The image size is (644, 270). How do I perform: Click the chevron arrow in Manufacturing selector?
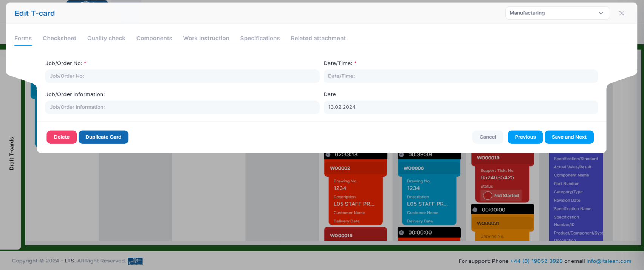pos(601,13)
